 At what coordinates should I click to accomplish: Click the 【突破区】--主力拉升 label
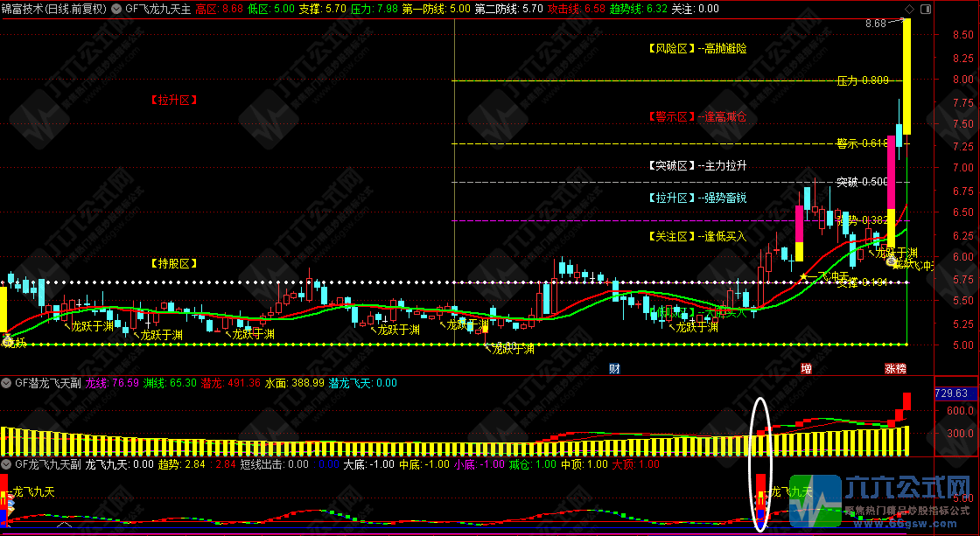696,165
